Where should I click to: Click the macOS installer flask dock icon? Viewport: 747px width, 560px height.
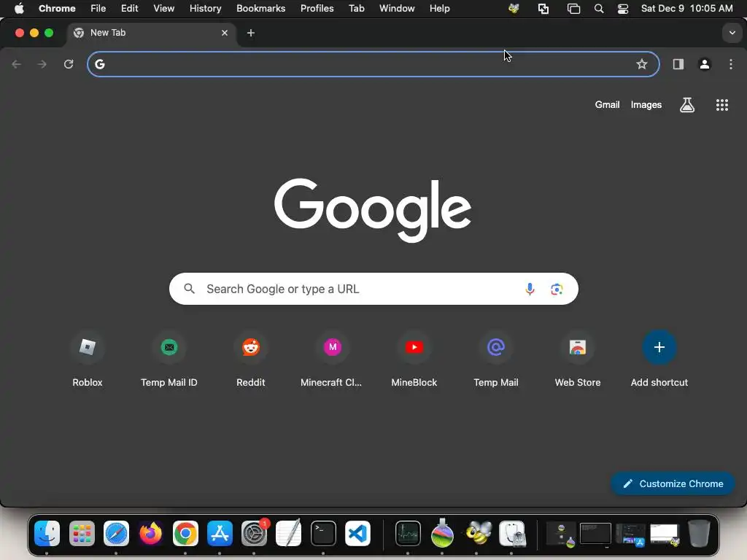click(x=442, y=533)
